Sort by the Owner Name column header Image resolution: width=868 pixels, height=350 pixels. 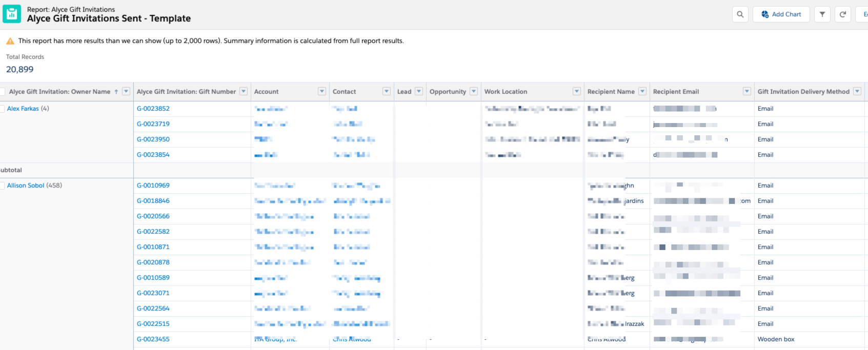pos(59,92)
